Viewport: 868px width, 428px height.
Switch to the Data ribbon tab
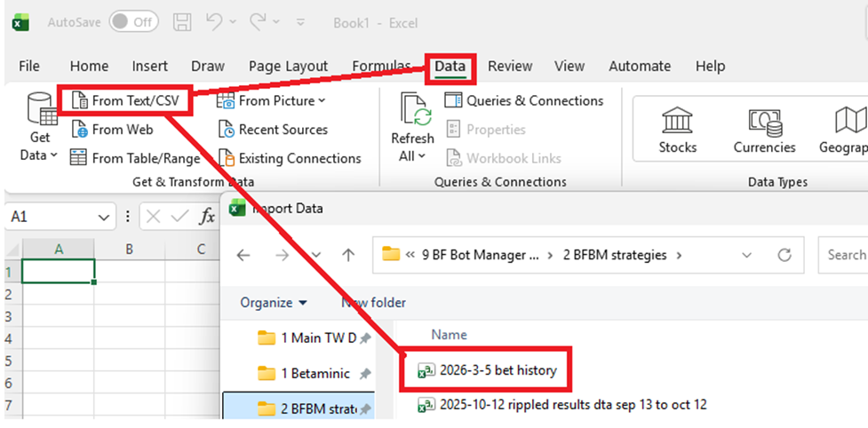450,67
